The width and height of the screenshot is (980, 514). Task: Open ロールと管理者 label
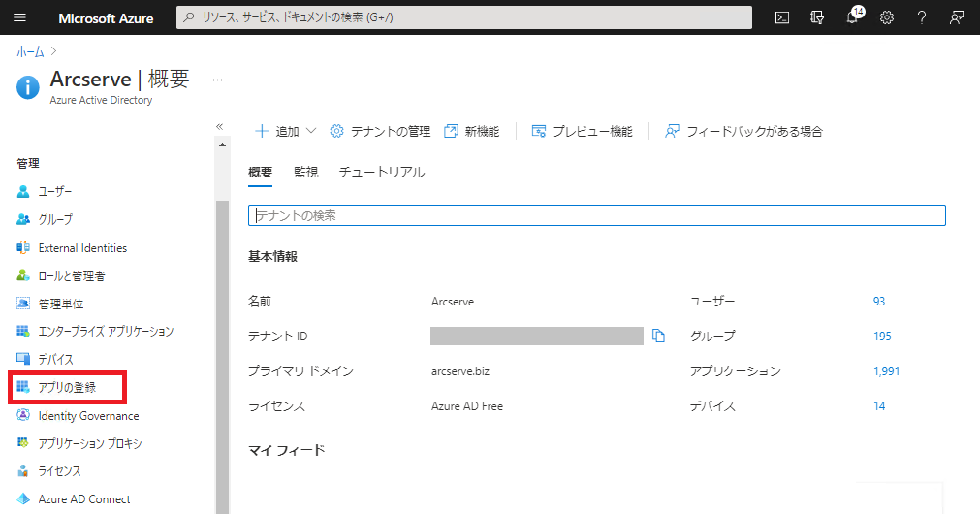pyautogui.click(x=72, y=275)
